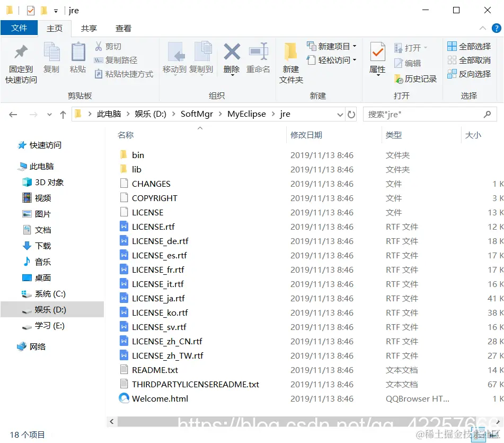504x443 pixels.
Task: Open 历史记录 in the ribbon
Action: pos(420,78)
